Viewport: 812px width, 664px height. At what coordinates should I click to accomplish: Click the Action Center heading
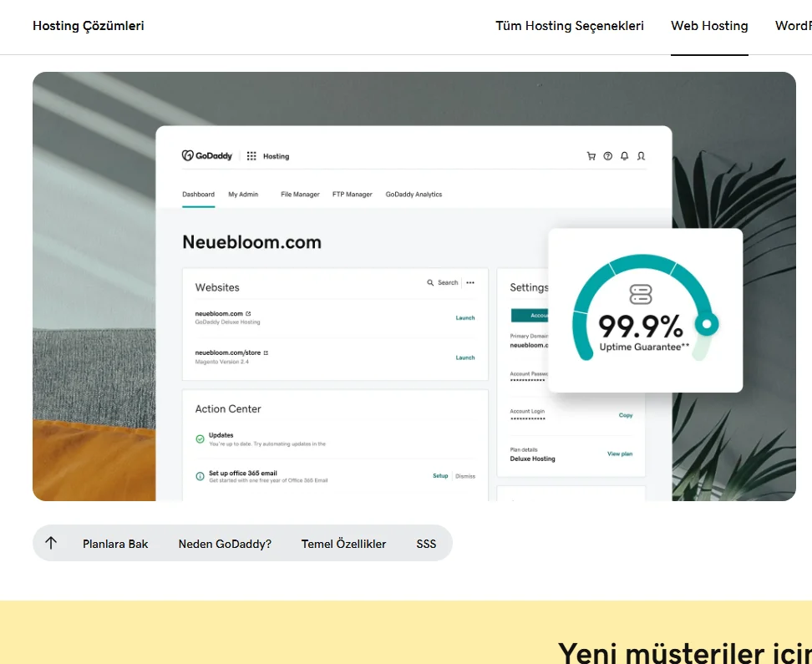click(228, 408)
